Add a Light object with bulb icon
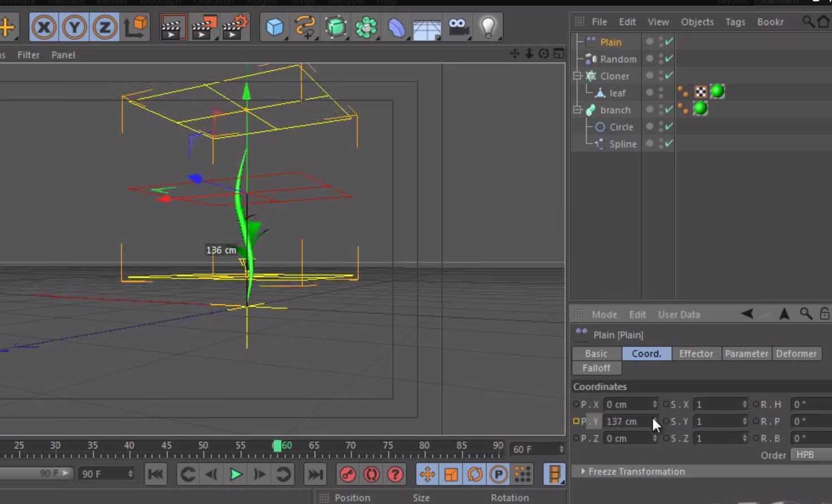Viewport: 832px width, 504px height. (488, 27)
